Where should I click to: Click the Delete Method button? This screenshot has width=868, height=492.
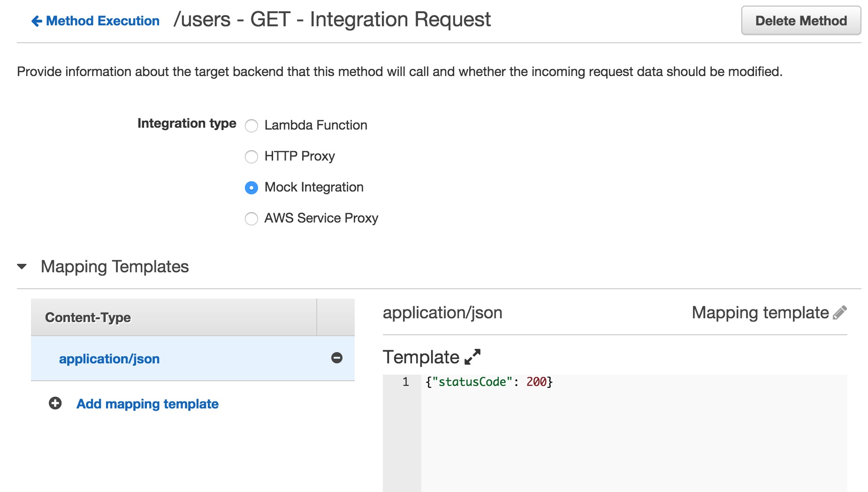[x=801, y=20]
